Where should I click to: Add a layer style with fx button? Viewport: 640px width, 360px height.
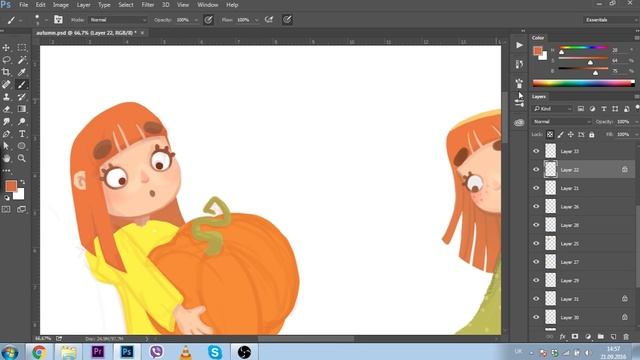562,337
